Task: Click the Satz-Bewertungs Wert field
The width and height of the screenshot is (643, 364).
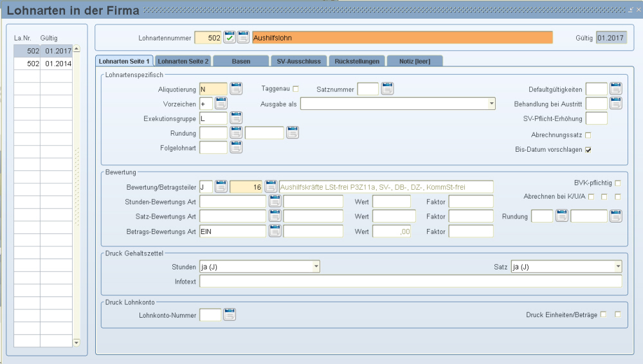Action: (x=394, y=216)
